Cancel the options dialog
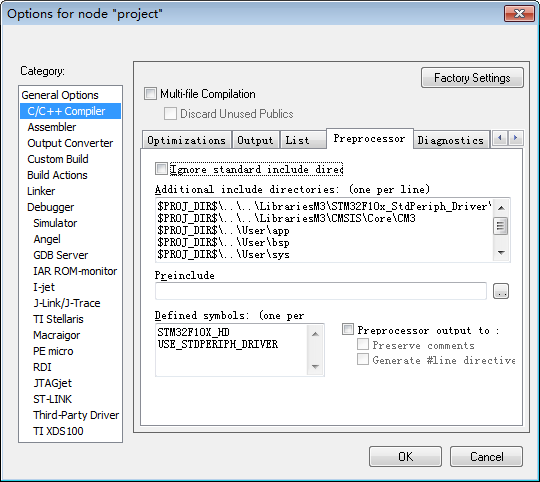The image size is (540, 482). coord(486,457)
